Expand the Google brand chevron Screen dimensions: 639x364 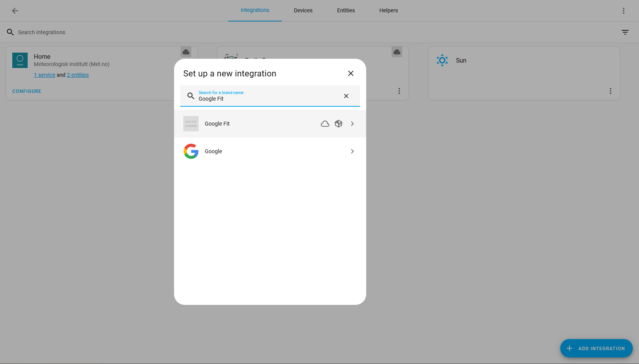(x=352, y=151)
